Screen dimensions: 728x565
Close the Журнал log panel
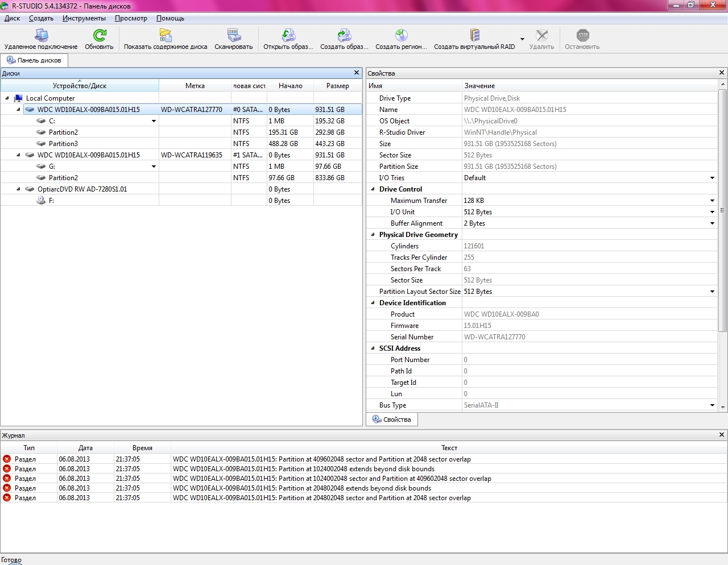[x=722, y=435]
